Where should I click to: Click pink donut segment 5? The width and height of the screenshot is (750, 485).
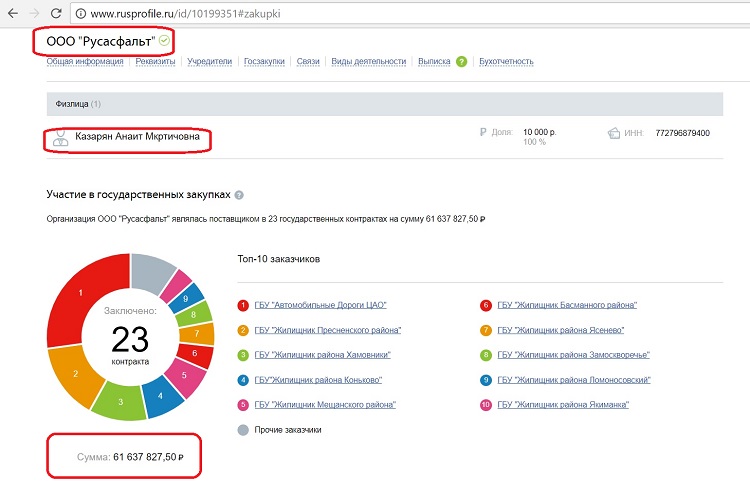[x=184, y=375]
